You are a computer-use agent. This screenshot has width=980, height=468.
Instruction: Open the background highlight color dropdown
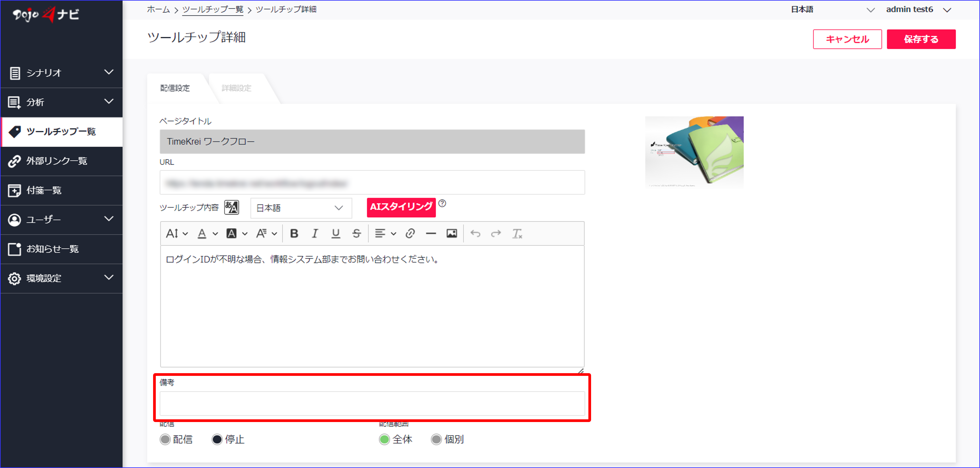(x=237, y=233)
